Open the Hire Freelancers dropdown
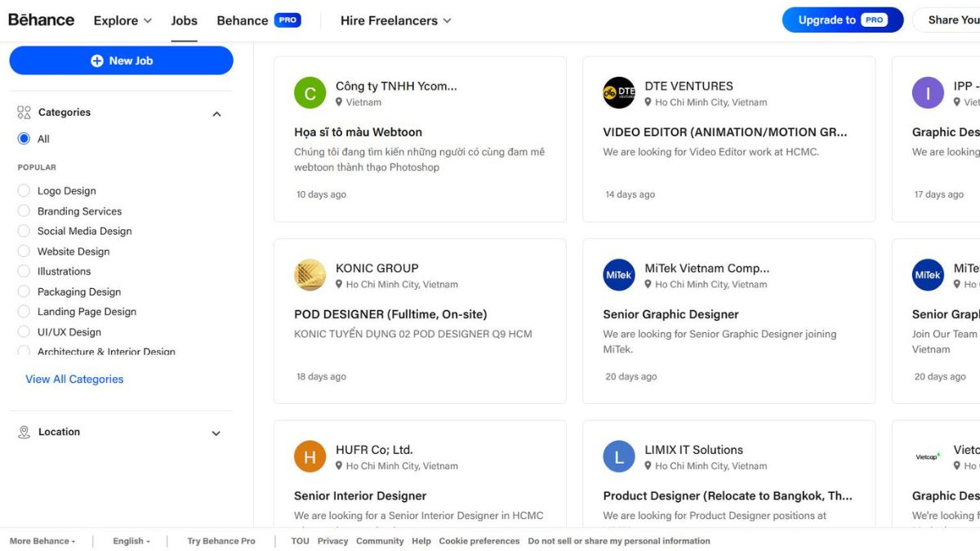980x551 pixels. point(396,20)
